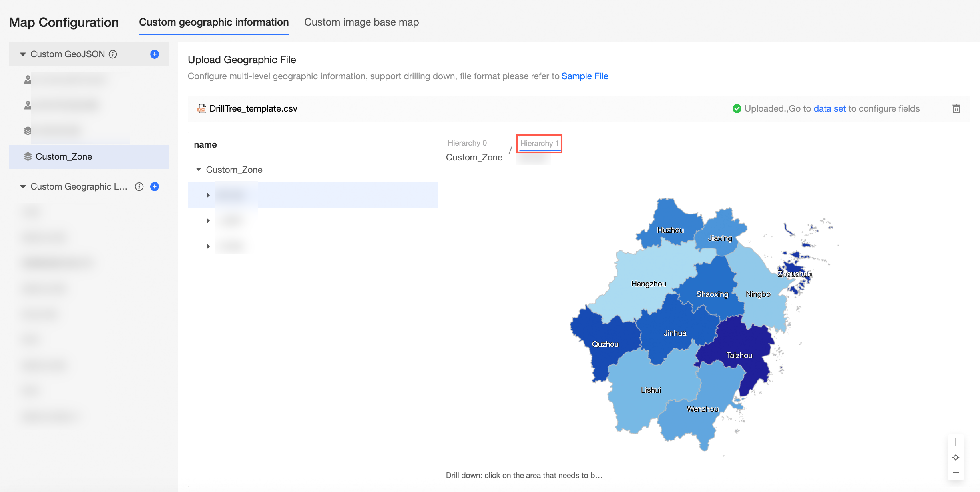Click info icon beside Custom Geographic Location
This screenshot has height=492, width=980.
click(x=139, y=186)
